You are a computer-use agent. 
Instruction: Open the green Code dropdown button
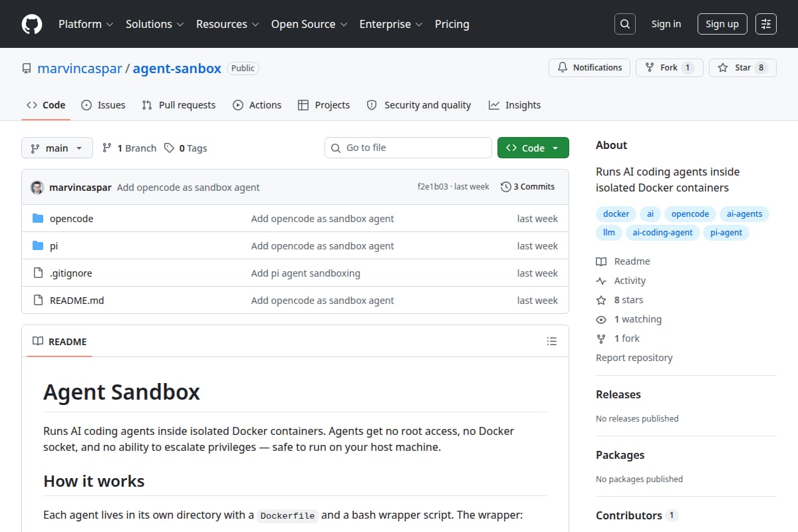533,148
